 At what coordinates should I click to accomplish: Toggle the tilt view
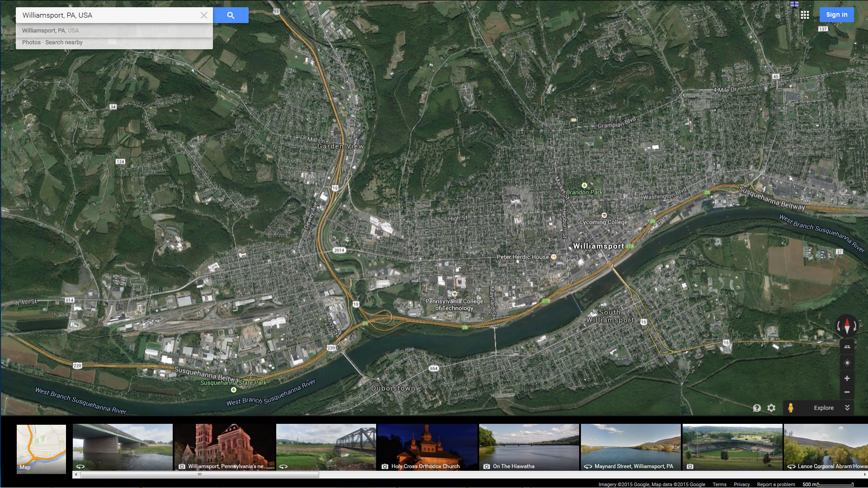click(847, 347)
